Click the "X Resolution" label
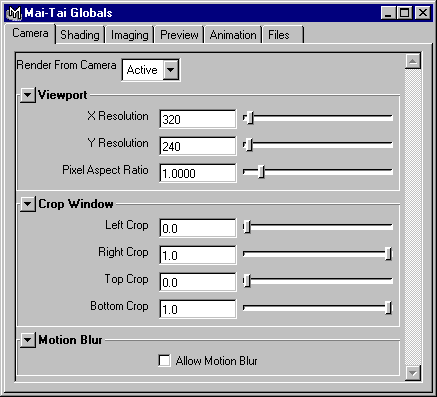 click(118, 116)
